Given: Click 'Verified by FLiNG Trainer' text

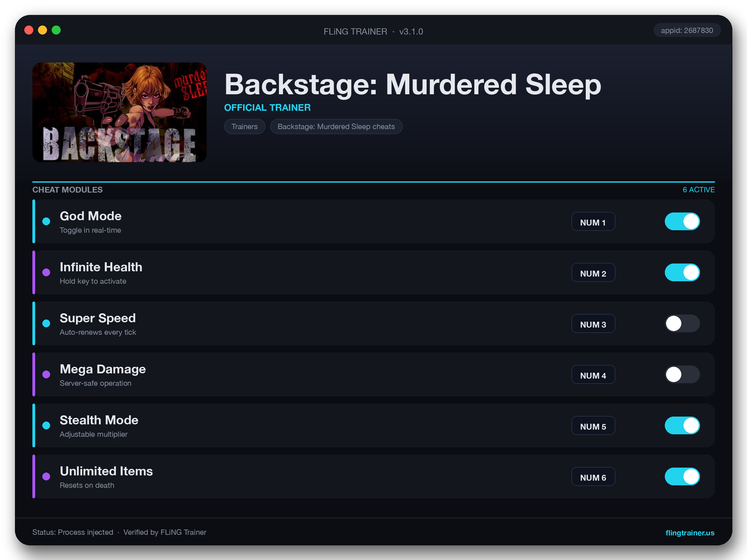Looking at the screenshot, I should click(164, 532).
